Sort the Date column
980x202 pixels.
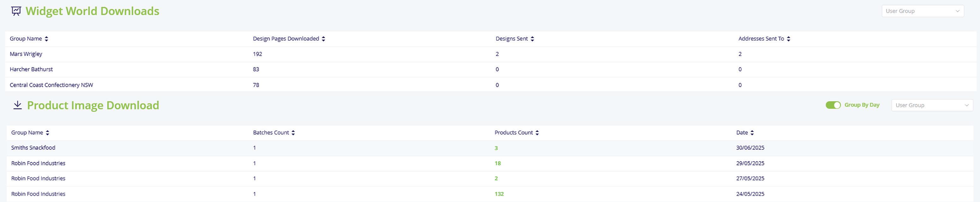point(752,133)
